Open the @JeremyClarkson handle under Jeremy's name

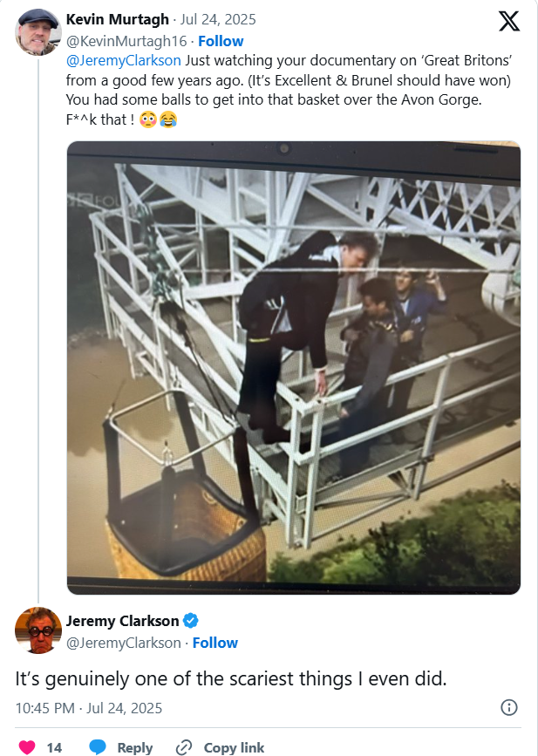click(123, 643)
